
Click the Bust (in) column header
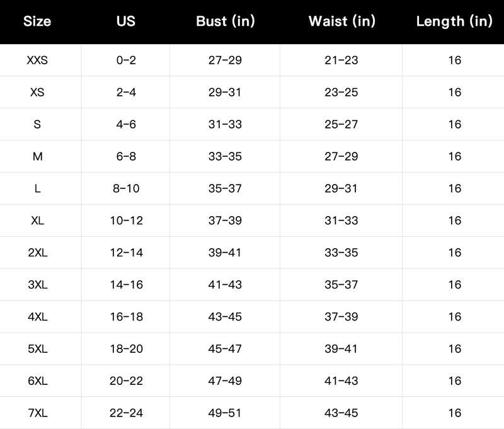coord(225,21)
